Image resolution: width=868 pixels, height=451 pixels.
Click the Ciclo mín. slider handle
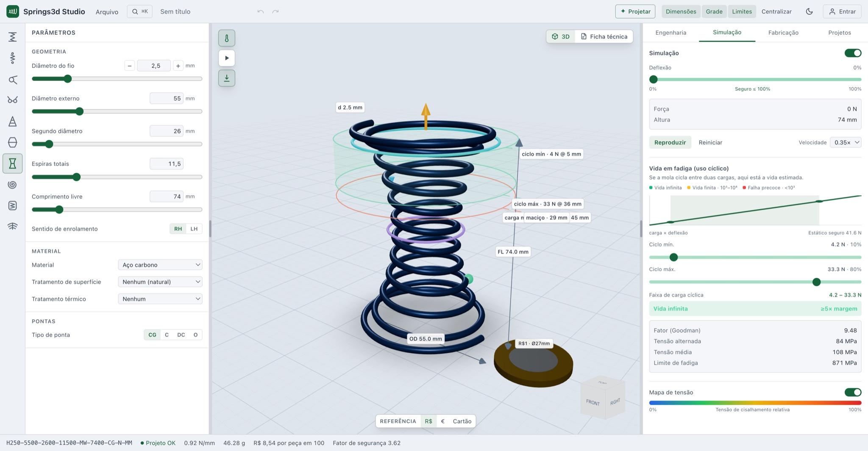click(x=673, y=257)
